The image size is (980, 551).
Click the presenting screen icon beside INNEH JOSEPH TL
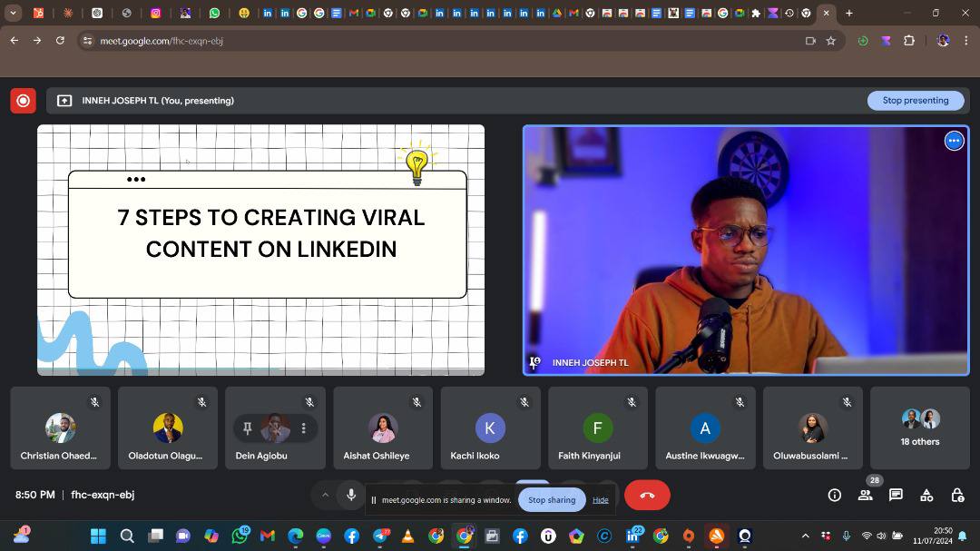[64, 101]
